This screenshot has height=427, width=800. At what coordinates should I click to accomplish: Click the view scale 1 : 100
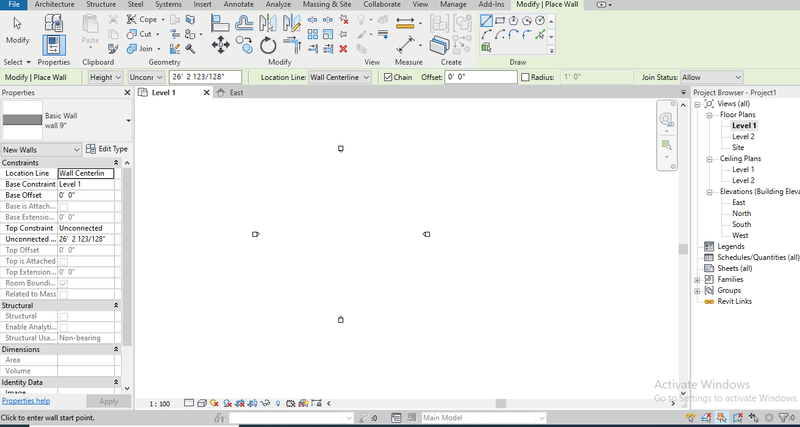(160, 404)
